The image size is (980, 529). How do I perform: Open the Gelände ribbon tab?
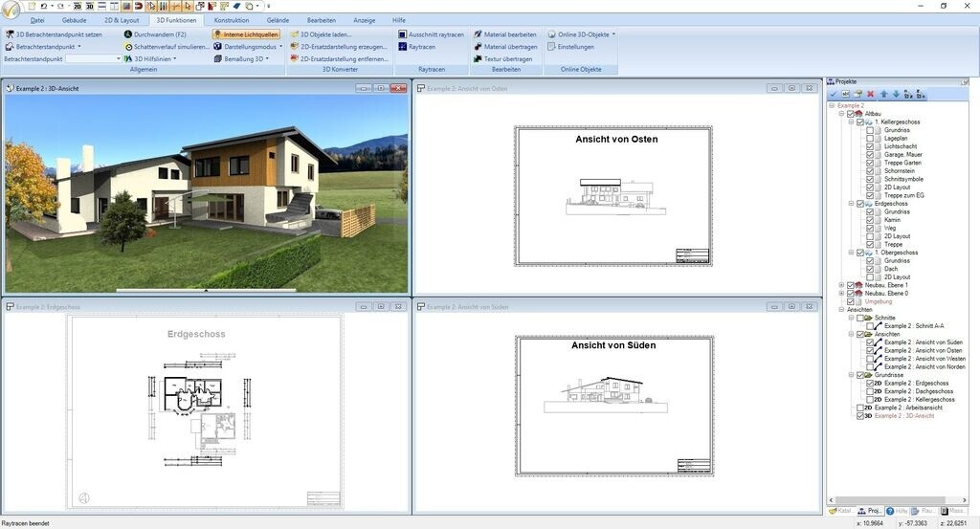tap(278, 19)
